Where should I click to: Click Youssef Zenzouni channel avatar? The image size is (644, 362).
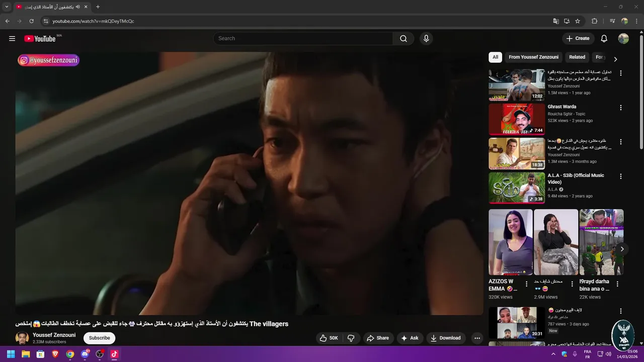pyautogui.click(x=22, y=338)
